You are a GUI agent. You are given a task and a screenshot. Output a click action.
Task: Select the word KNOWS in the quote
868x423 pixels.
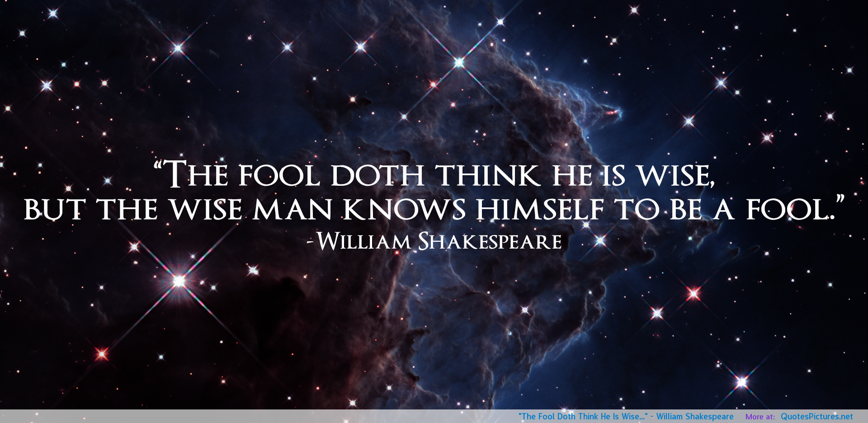coord(404,210)
